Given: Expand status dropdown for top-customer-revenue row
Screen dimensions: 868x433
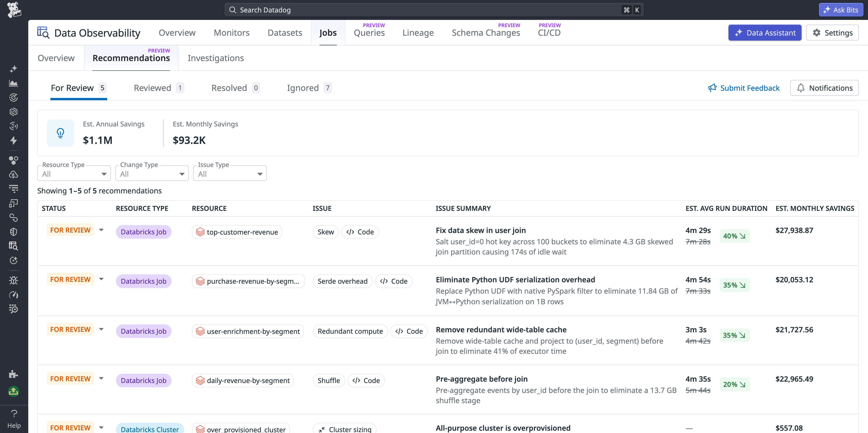Looking at the screenshot, I should (x=101, y=230).
